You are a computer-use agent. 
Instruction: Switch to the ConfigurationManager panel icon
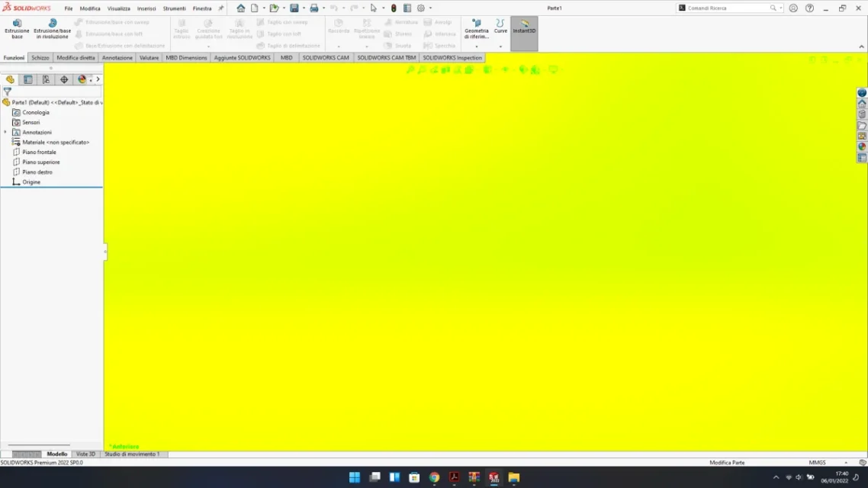coord(46,79)
